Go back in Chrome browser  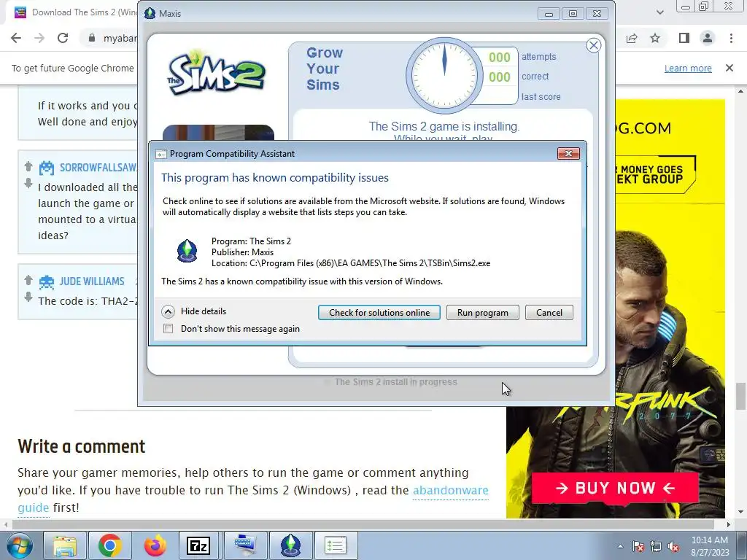[x=16, y=38]
